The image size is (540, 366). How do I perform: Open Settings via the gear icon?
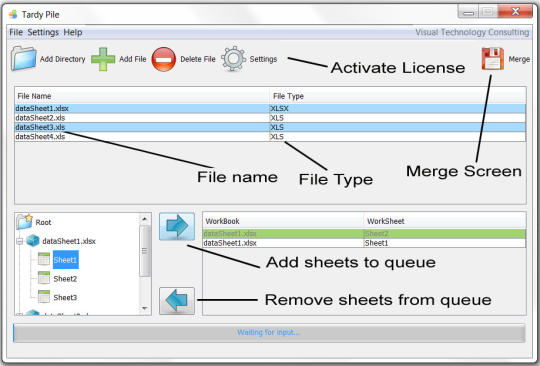[x=233, y=59]
